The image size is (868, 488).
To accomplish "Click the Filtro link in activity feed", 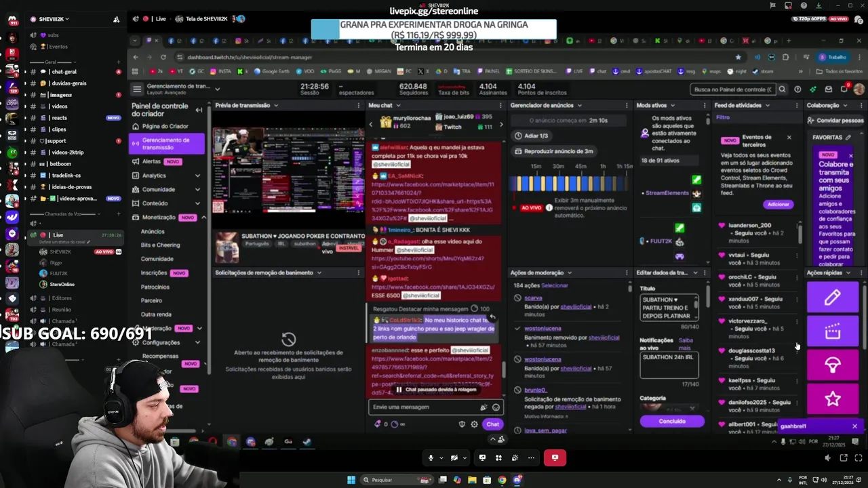I will coord(723,117).
